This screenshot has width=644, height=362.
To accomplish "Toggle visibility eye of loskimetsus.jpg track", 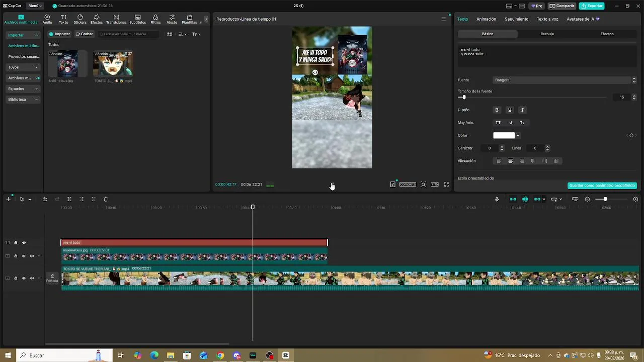I will tap(24, 256).
